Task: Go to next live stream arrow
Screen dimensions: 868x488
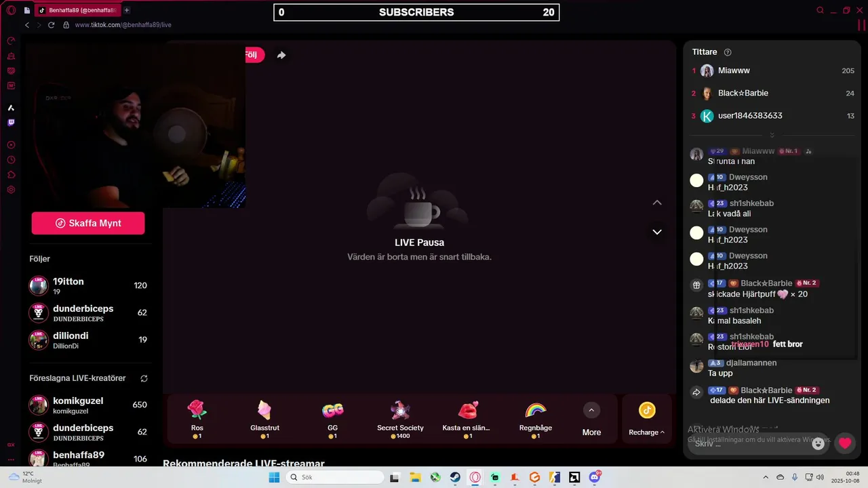Action: pyautogui.click(x=656, y=232)
